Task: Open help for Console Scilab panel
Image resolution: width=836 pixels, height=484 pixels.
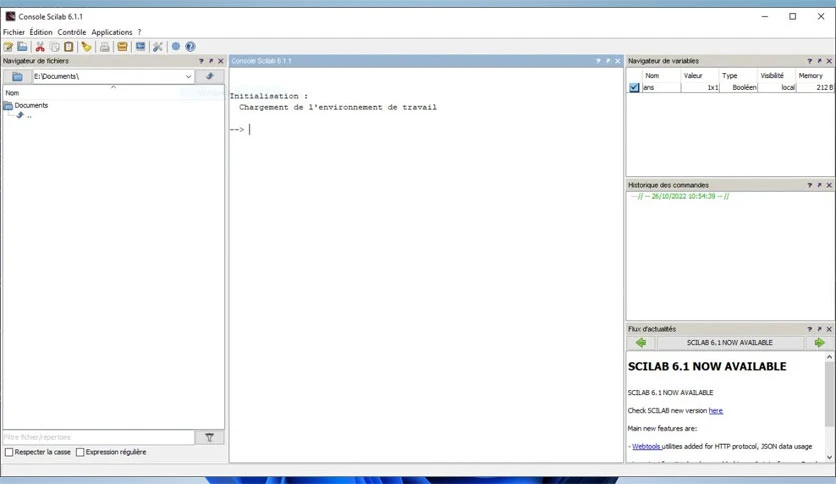Action: [x=598, y=61]
